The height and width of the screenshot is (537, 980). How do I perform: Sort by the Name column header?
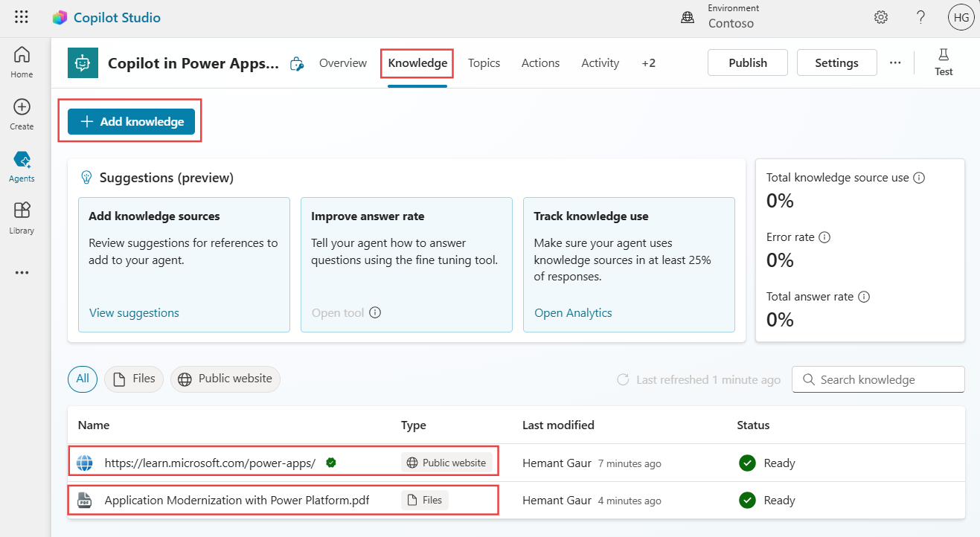(x=94, y=425)
